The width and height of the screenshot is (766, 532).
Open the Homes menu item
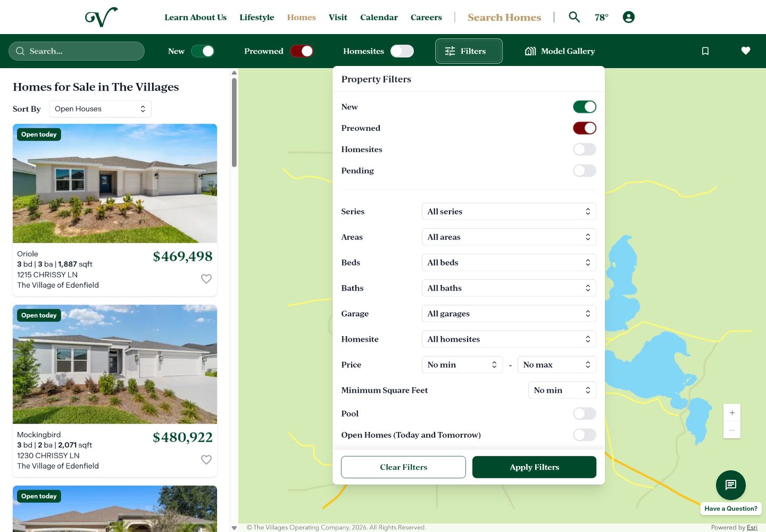tap(301, 18)
